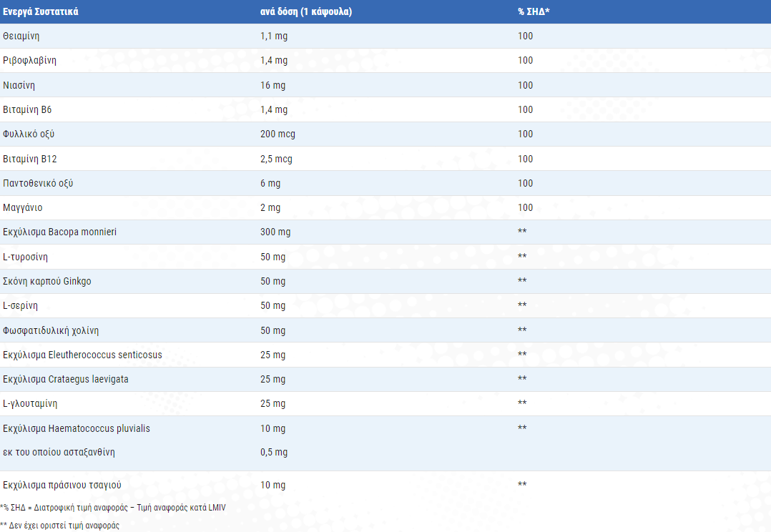The image size is (771, 532).
Task: Click the Εκχύλισμα Crataegus laevigata label
Action: (x=66, y=379)
